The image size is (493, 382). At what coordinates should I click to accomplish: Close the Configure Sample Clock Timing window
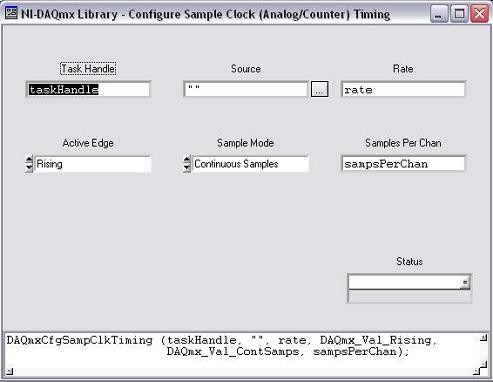tap(479, 14)
